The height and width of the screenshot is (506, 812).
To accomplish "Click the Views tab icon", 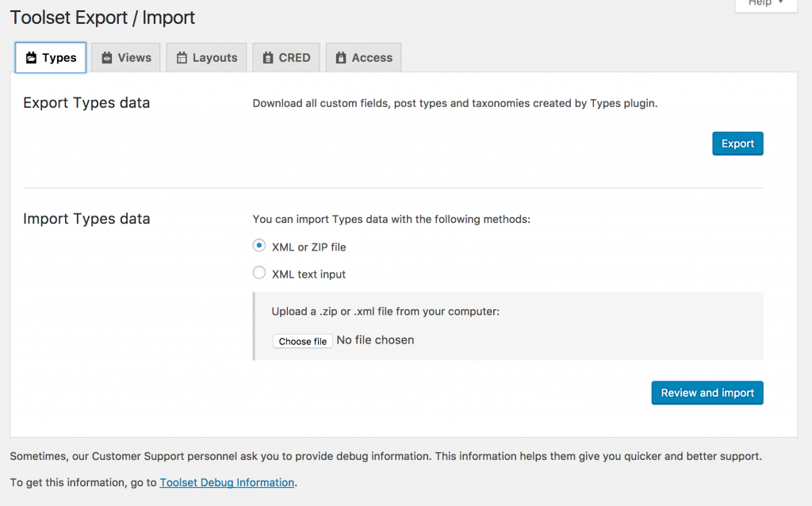I will (107, 57).
